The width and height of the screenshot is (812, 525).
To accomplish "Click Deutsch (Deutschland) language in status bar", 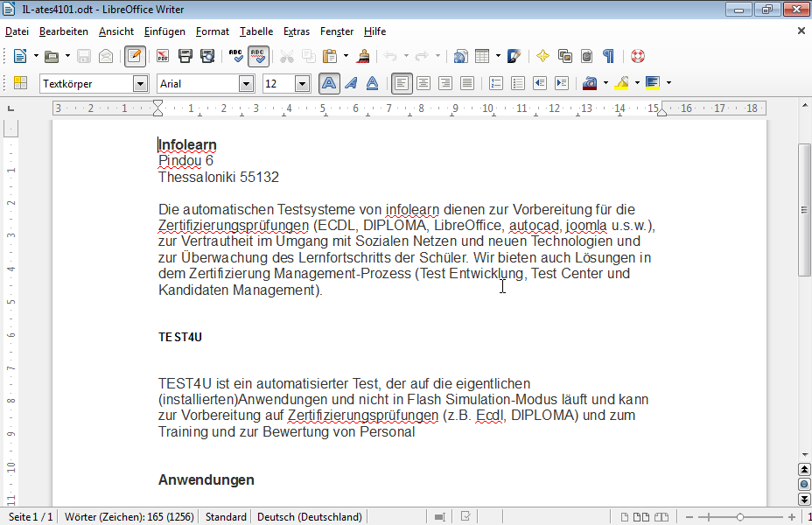I will tap(310, 517).
